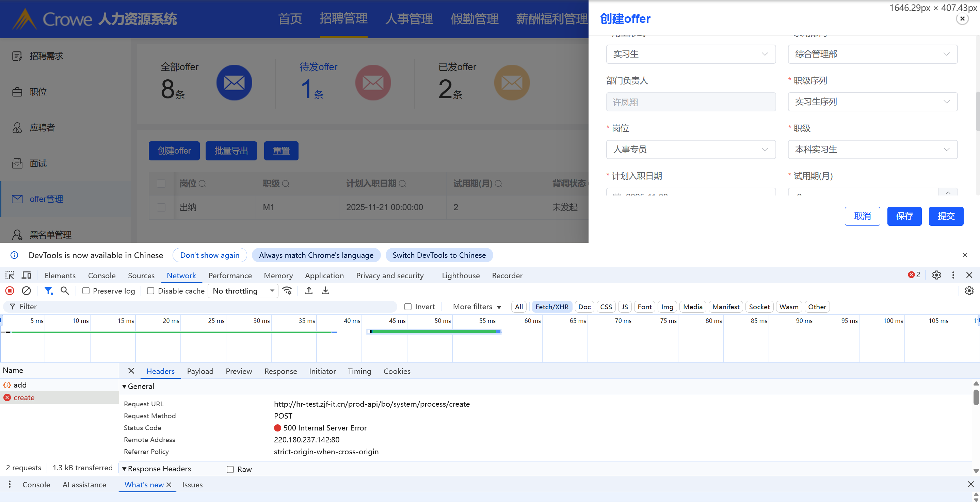
Task: Open the No throttling dropdown
Action: click(243, 291)
